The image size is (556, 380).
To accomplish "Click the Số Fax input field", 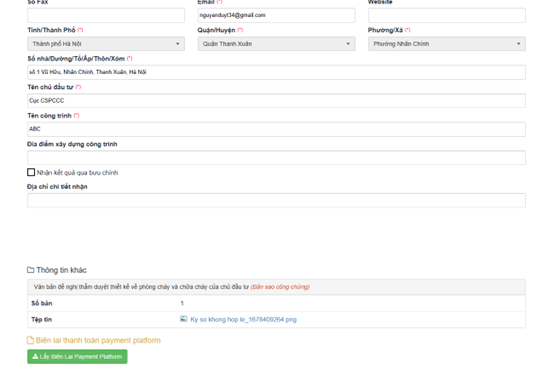I will coord(106,15).
